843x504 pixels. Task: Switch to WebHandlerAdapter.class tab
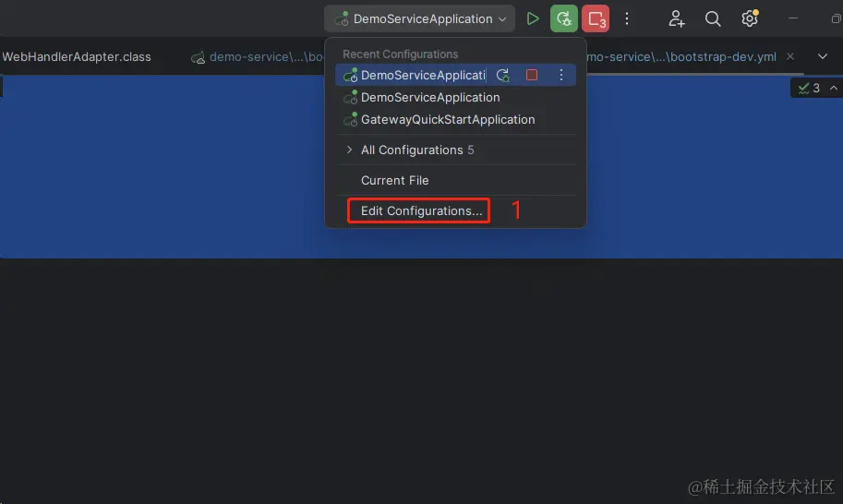point(77,57)
